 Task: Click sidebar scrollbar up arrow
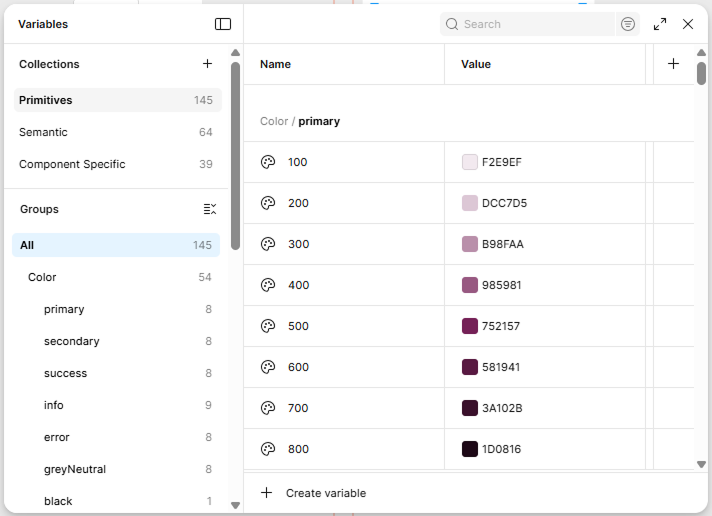(235, 53)
